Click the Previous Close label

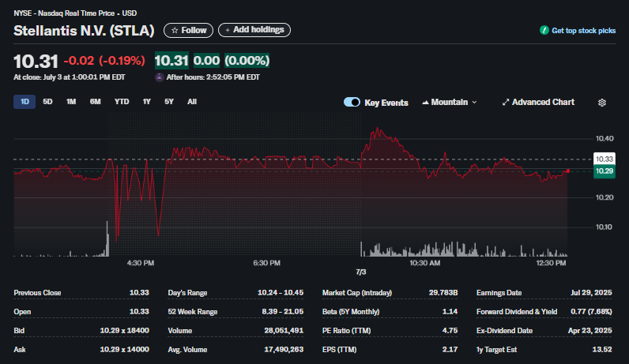[x=37, y=293]
